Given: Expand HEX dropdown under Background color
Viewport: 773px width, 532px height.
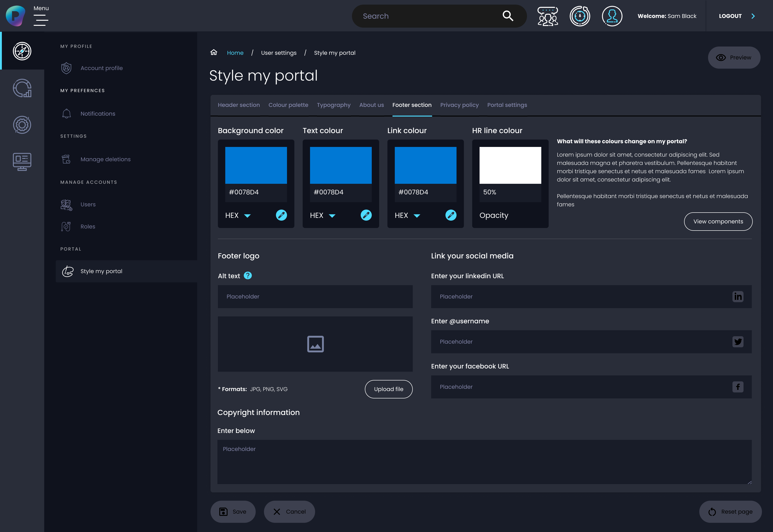Looking at the screenshot, I should pyautogui.click(x=247, y=216).
